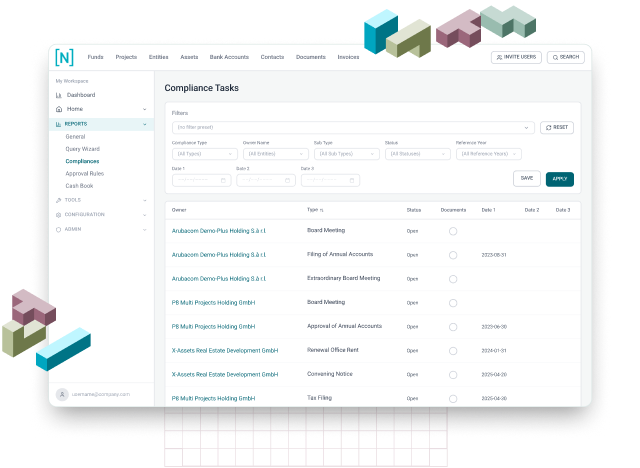Click the Type column sort icon
640x468 pixels.
(322, 210)
